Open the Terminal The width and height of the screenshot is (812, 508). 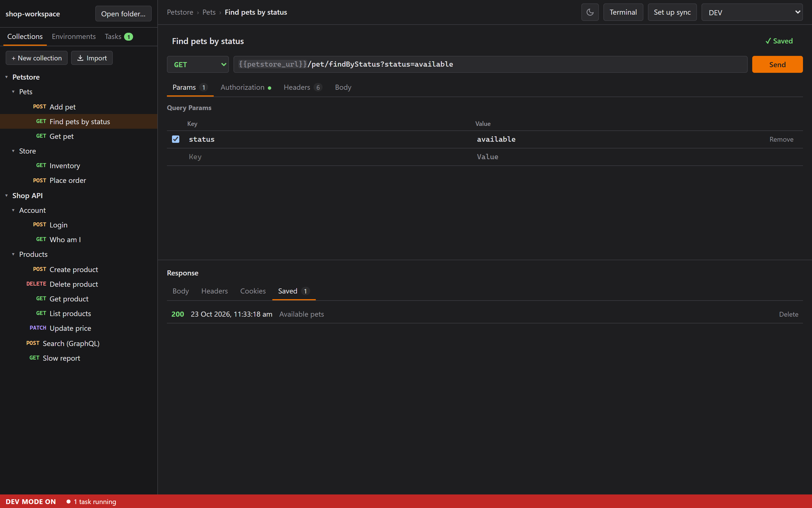coord(623,12)
